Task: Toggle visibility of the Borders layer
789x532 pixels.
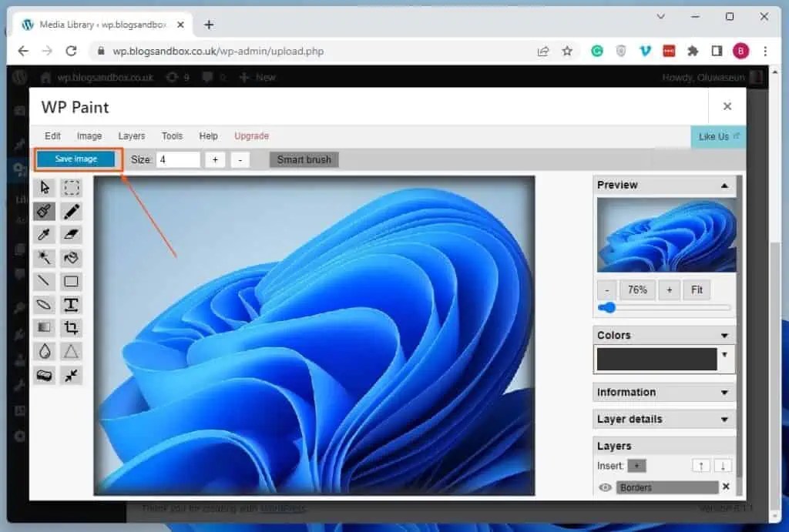Action: click(605, 487)
